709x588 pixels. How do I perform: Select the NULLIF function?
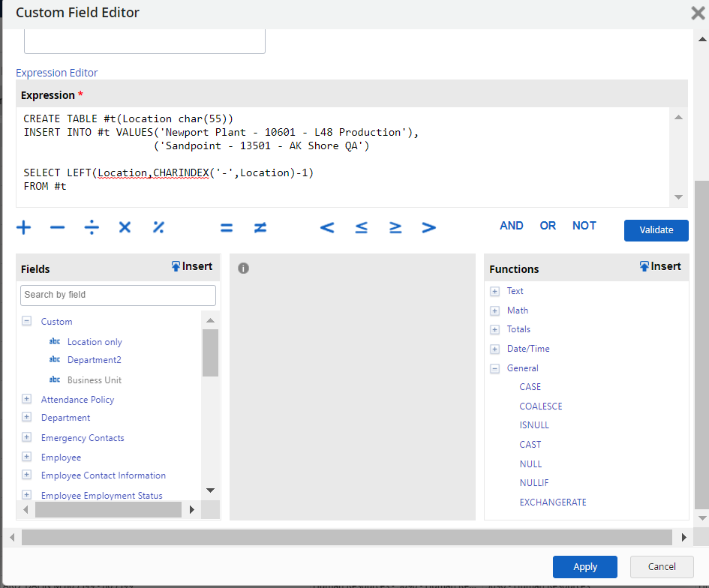point(534,483)
